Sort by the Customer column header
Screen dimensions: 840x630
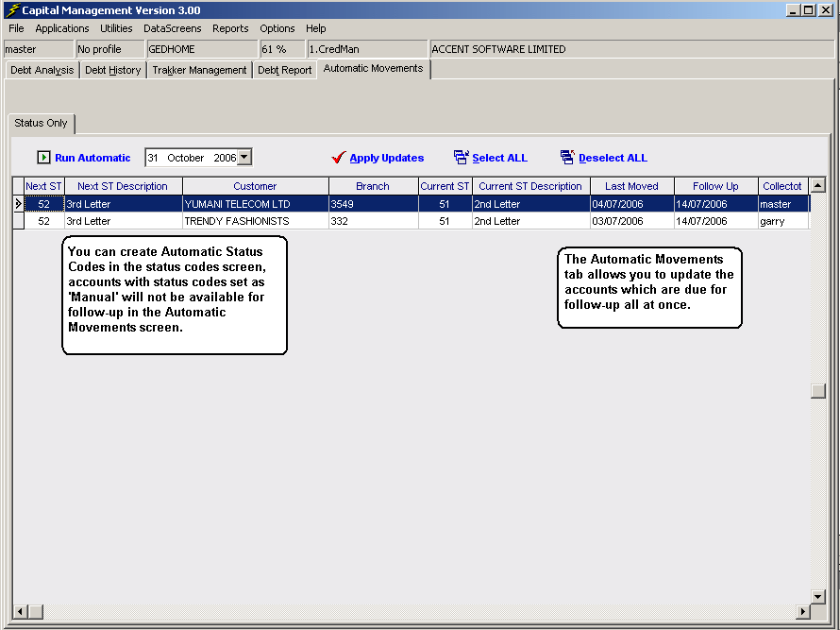[255, 186]
